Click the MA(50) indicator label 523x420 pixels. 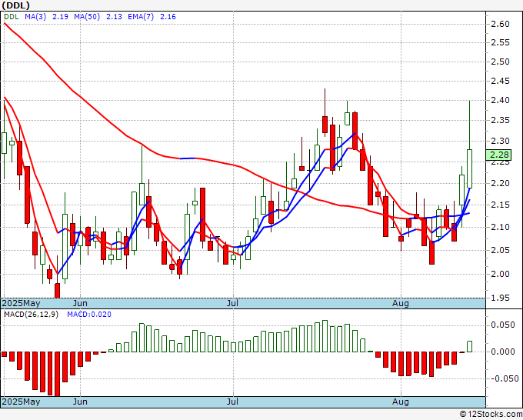tap(87, 17)
